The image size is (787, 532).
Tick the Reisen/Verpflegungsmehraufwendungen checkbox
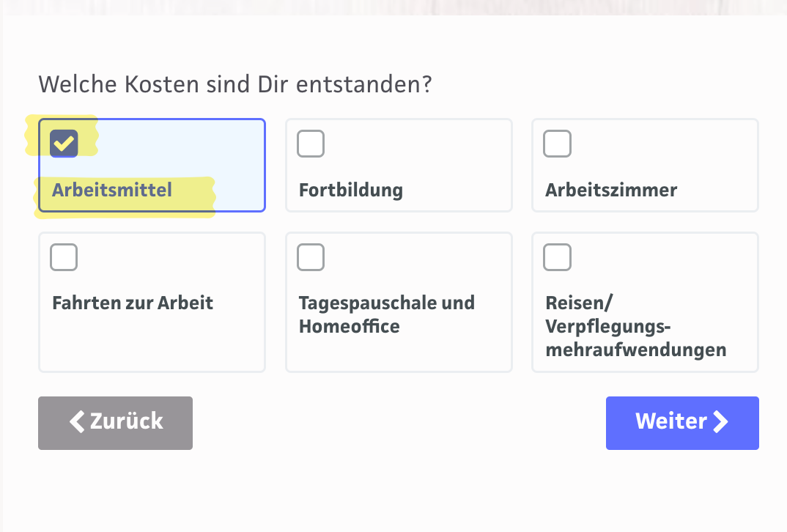pos(557,257)
